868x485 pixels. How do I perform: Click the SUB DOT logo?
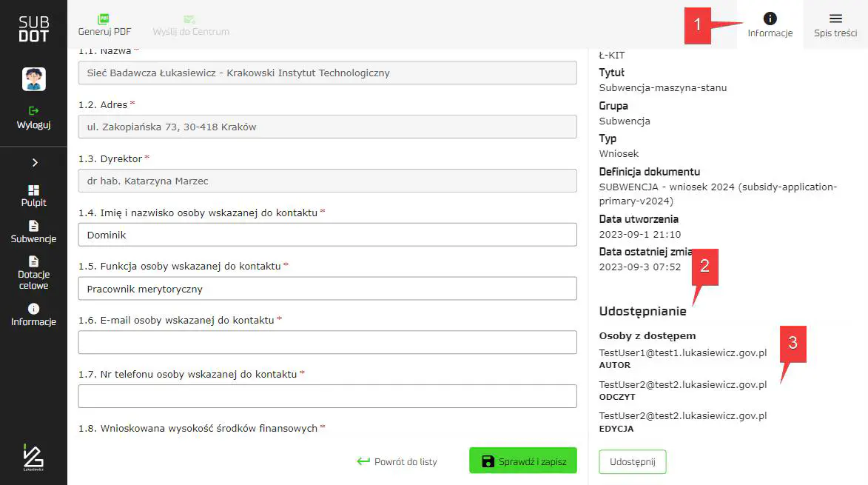pos(33,30)
